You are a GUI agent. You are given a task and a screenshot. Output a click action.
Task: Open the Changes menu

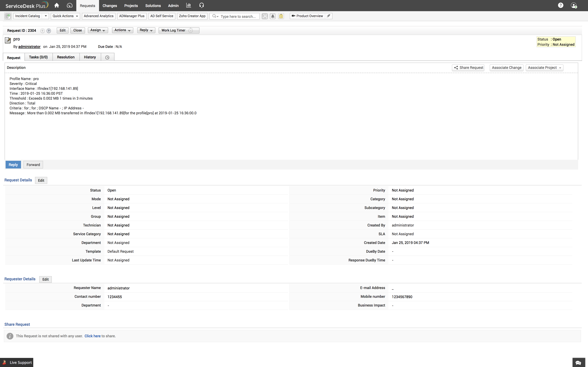110,6
